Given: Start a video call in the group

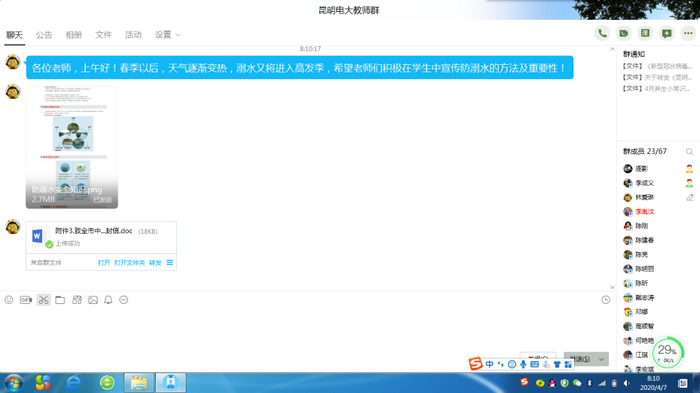Looking at the screenshot, I should coord(624,33).
